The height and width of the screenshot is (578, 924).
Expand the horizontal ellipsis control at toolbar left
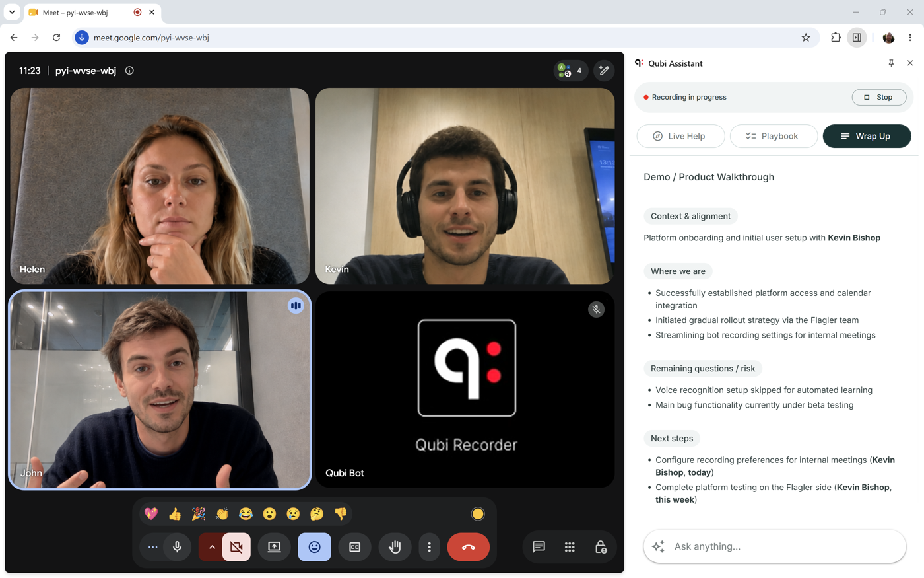tap(152, 547)
